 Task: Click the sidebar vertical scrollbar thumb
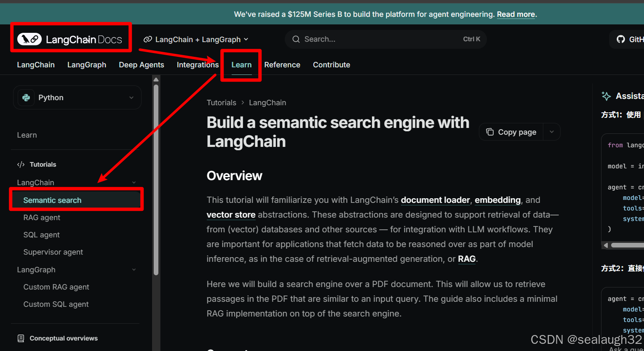tap(156, 179)
